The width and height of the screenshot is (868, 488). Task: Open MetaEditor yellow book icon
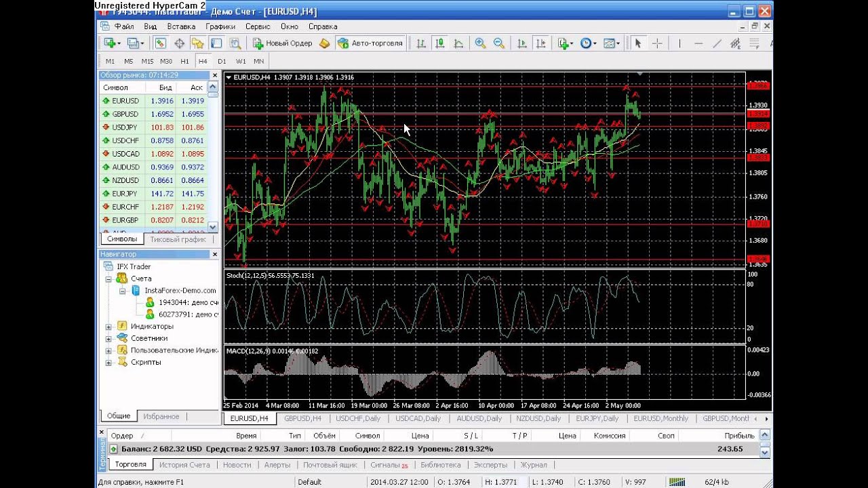click(325, 43)
